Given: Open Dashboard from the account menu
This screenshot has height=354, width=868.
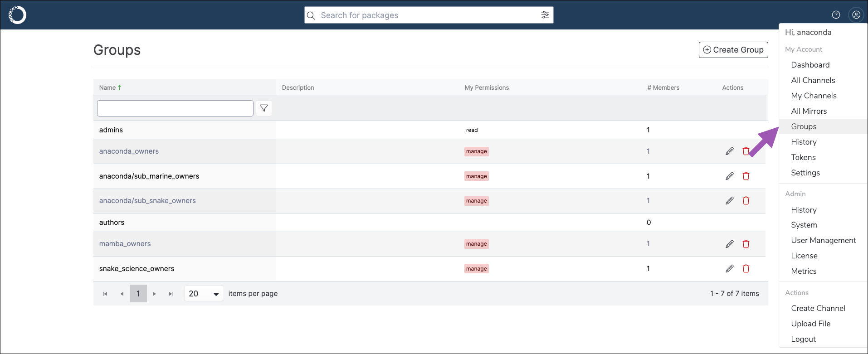Looking at the screenshot, I should 810,65.
